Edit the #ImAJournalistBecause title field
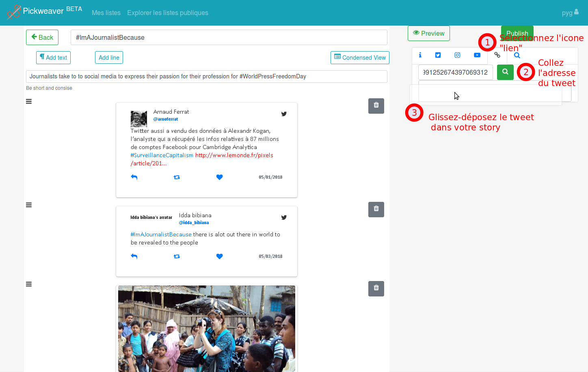Image resolution: width=588 pixels, height=372 pixels. (x=229, y=37)
